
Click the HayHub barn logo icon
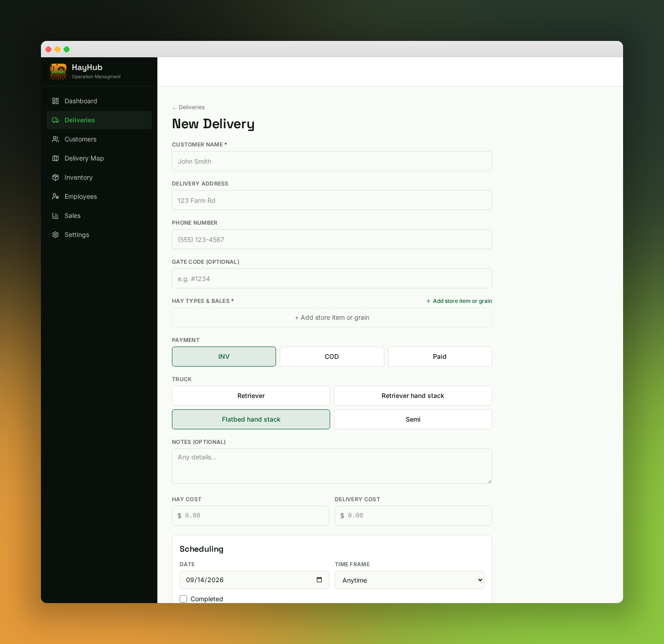tap(58, 72)
